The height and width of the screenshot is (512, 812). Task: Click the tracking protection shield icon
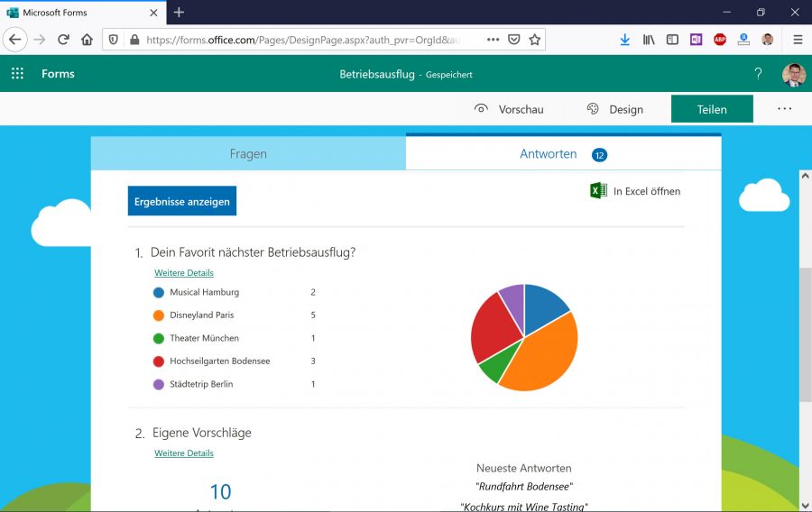click(114, 40)
